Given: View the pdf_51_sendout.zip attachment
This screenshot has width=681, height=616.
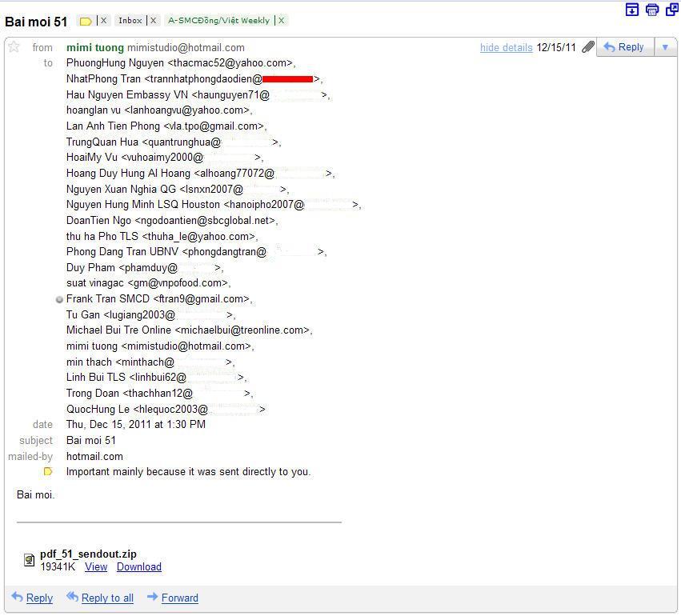Looking at the screenshot, I should [96, 567].
